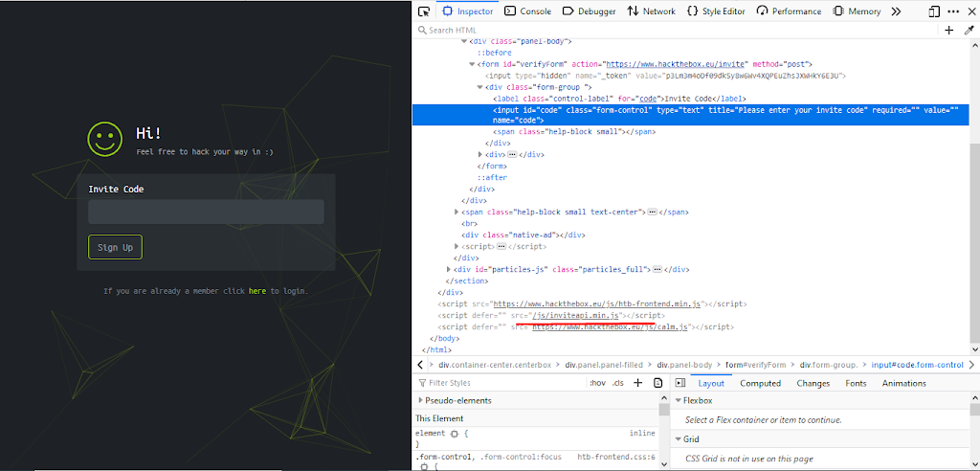The image size is (980, 471).
Task: Click ellipsis badge in text-center span
Action: 652,213
